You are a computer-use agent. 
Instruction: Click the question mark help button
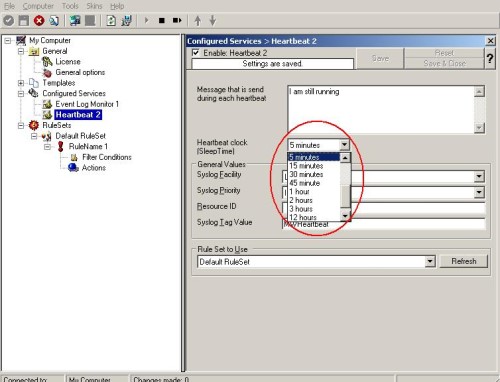[x=490, y=59]
